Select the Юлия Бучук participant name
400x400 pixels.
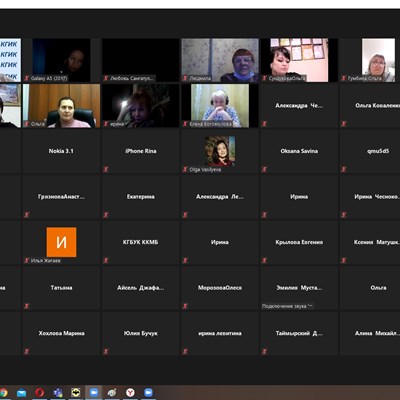141,333
